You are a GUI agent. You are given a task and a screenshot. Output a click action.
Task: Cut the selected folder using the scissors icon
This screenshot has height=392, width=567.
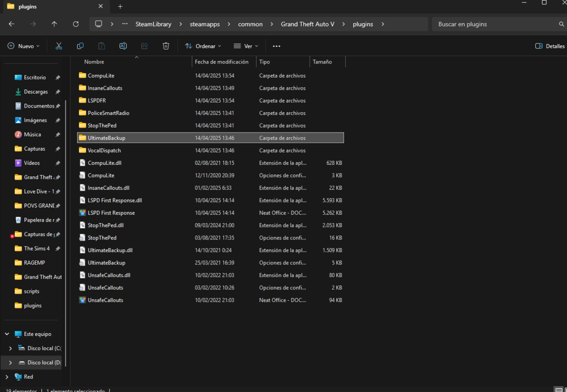(58, 46)
